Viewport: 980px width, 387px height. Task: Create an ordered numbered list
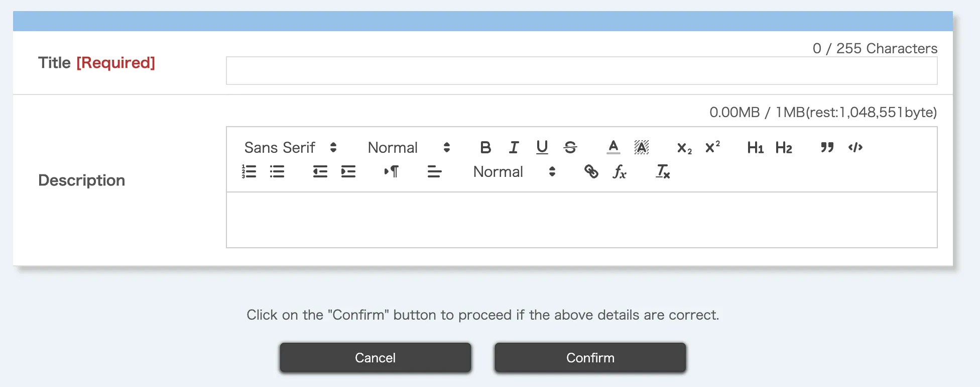pos(249,172)
